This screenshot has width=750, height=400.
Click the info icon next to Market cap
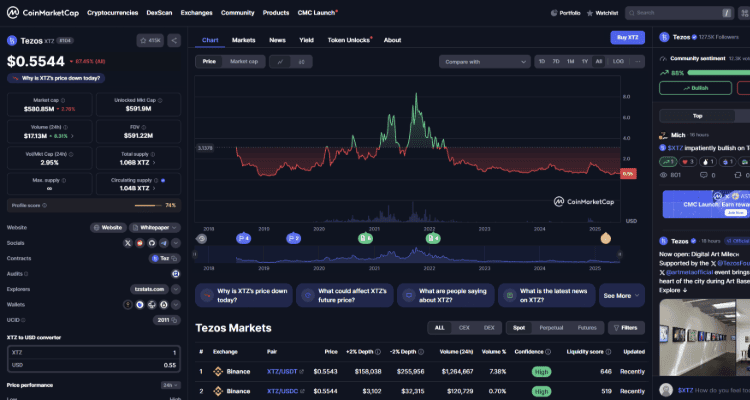63,100
